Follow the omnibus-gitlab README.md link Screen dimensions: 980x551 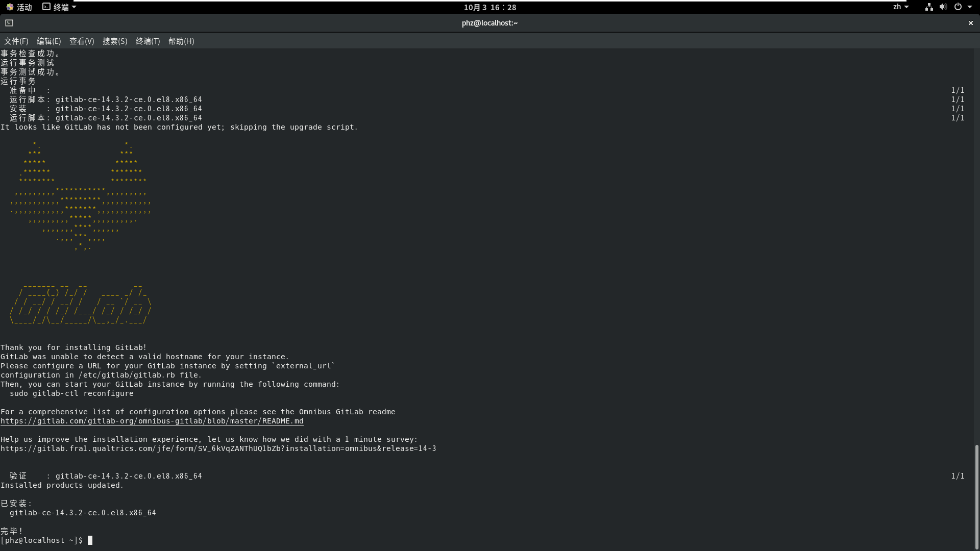click(x=152, y=421)
